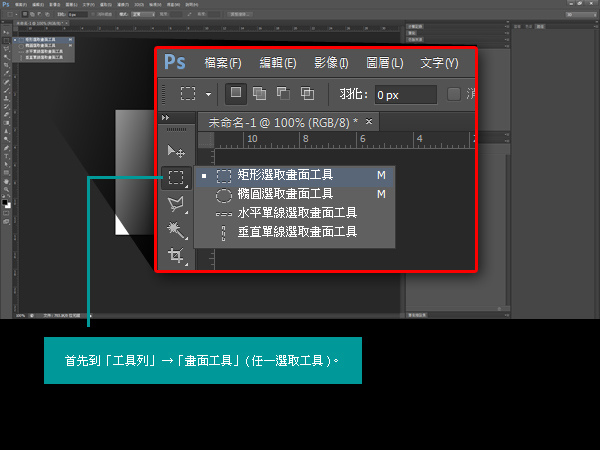Select the Hand tool in small toolbox

point(6,181)
